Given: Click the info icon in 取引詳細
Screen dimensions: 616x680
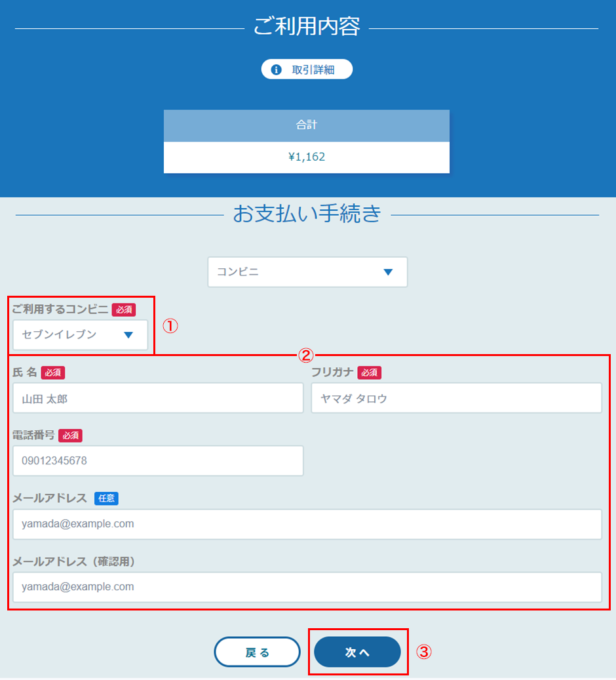Looking at the screenshot, I should 277,70.
